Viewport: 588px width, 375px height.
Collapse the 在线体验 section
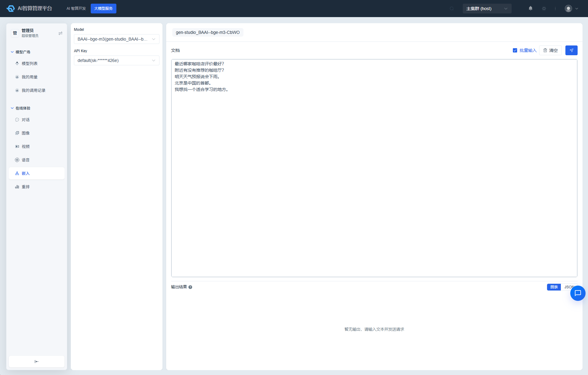pyautogui.click(x=21, y=108)
